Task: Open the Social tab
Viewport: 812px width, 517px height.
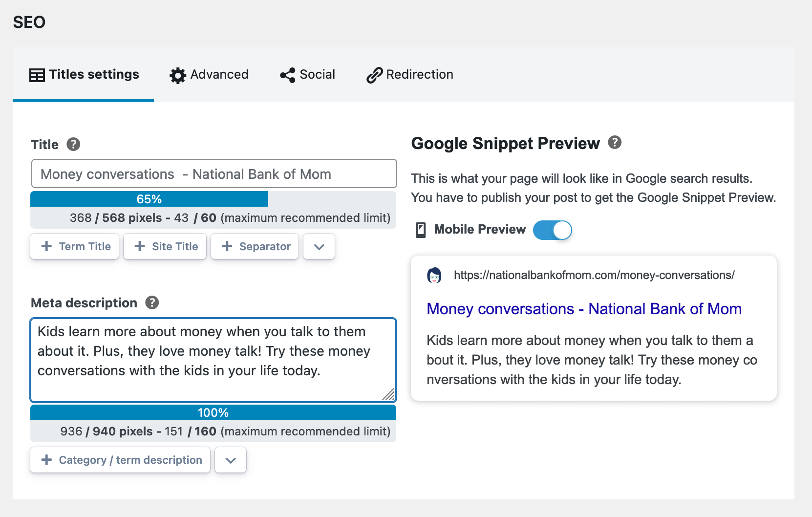Action: point(307,75)
